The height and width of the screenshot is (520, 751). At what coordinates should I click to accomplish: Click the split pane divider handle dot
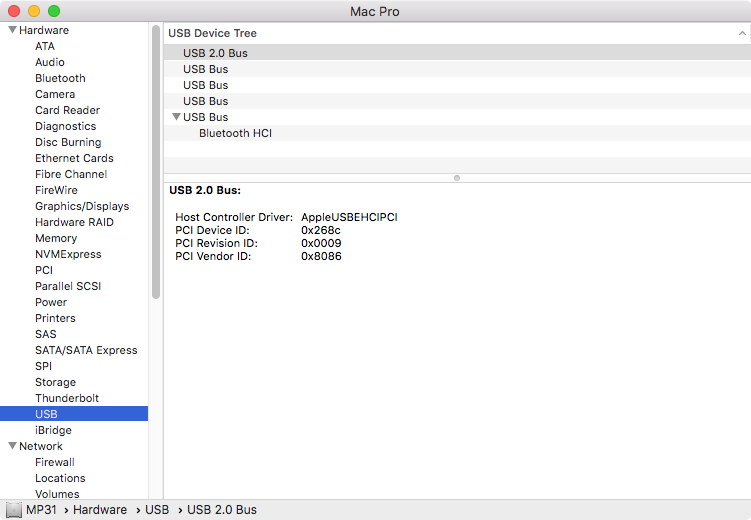[x=457, y=178]
